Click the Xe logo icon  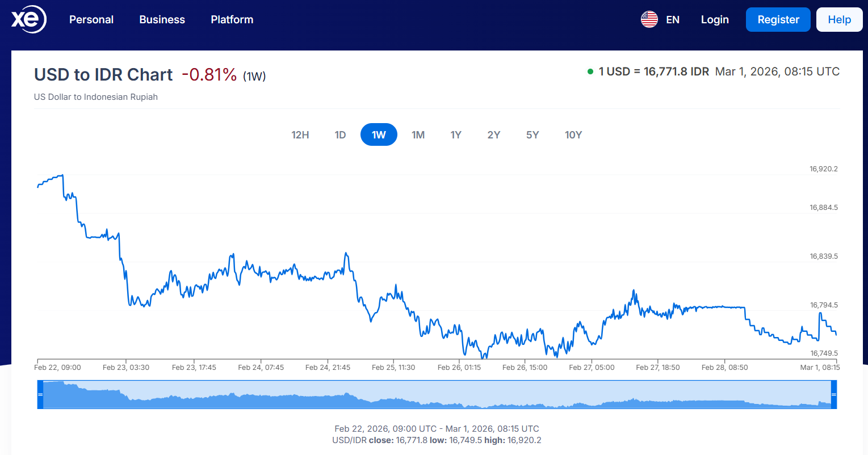[28, 20]
